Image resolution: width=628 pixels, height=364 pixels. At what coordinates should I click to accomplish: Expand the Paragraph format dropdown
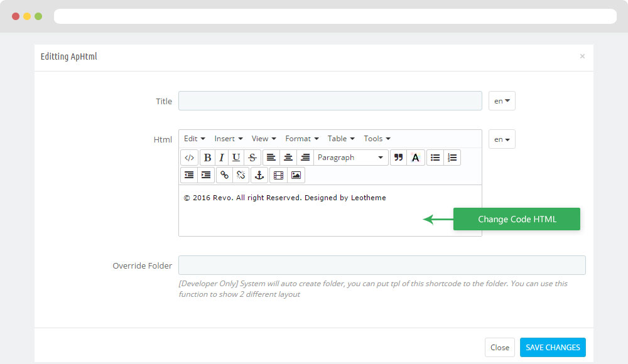coord(350,158)
